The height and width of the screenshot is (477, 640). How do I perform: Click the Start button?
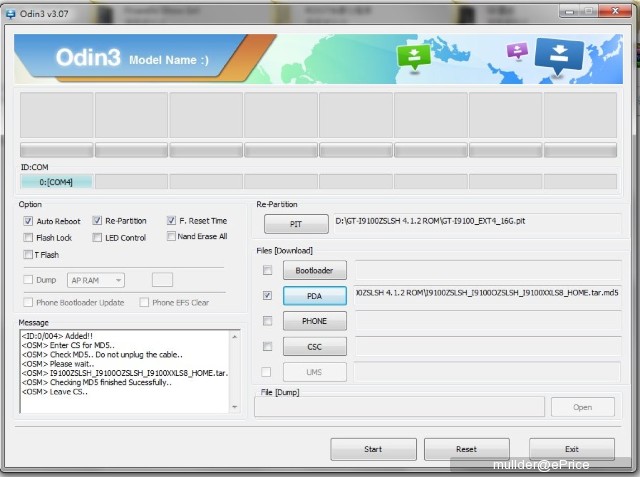(373, 449)
